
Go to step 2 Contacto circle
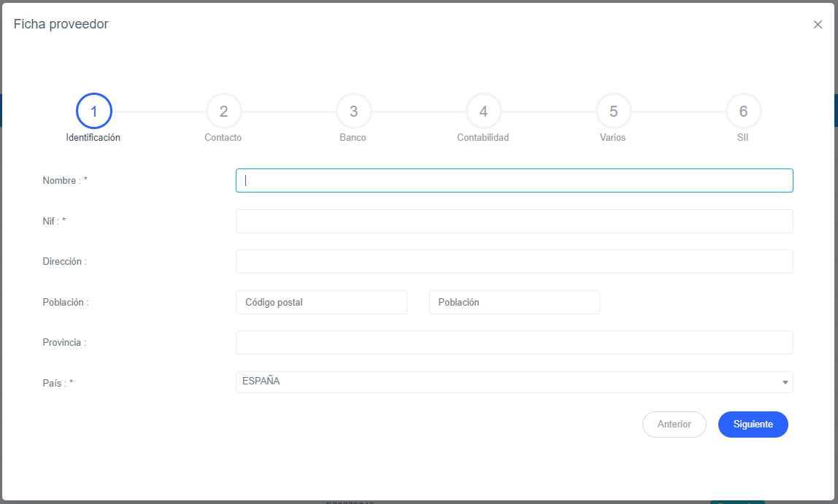pos(223,112)
